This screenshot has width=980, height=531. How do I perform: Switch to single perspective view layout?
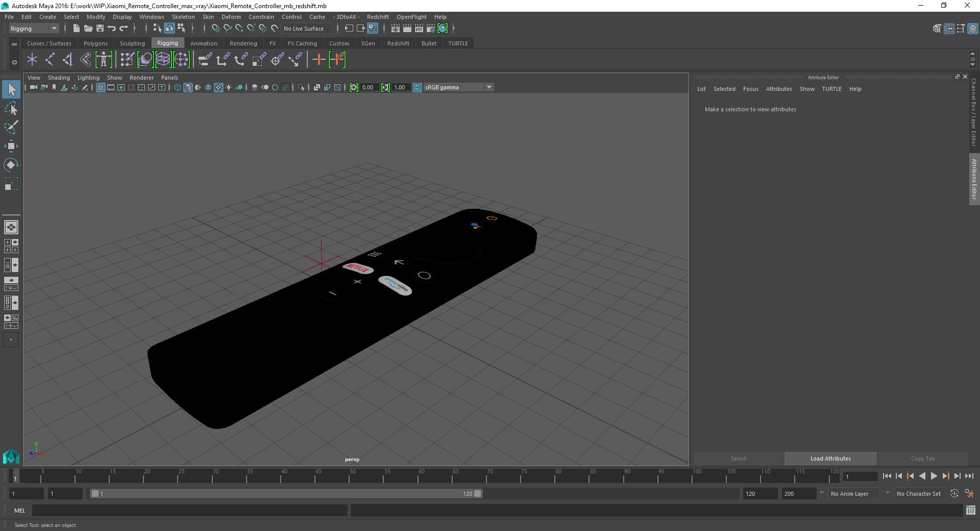(11, 227)
